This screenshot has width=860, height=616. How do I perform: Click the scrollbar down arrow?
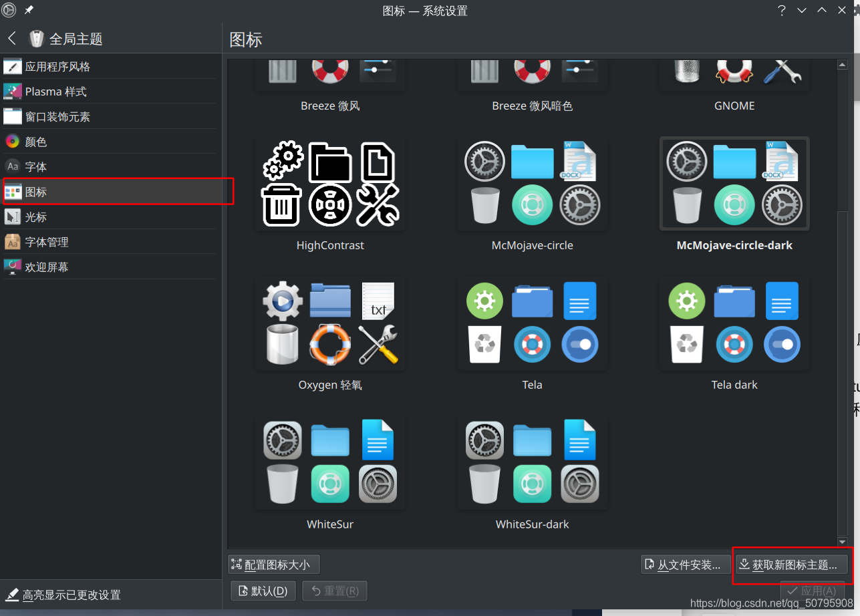843,542
